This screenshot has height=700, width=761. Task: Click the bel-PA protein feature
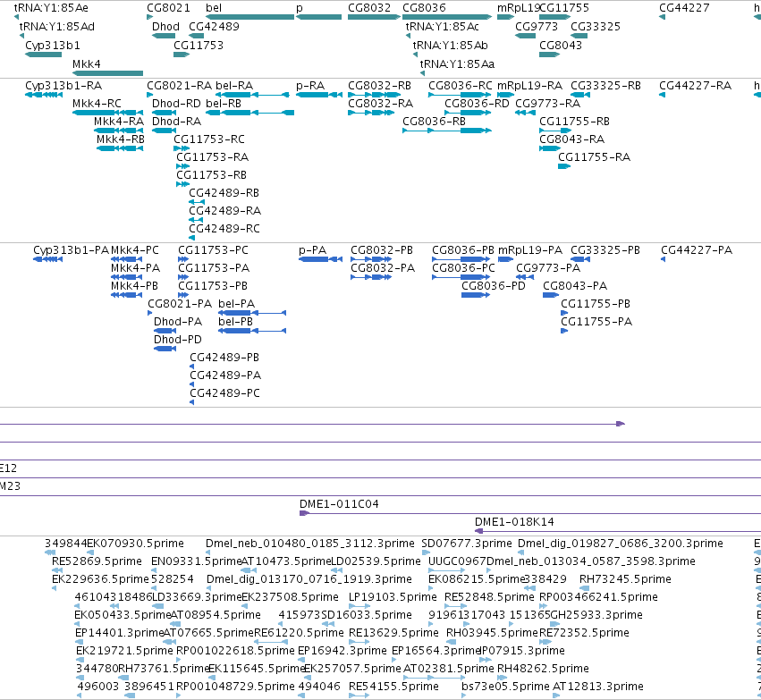tap(252, 313)
